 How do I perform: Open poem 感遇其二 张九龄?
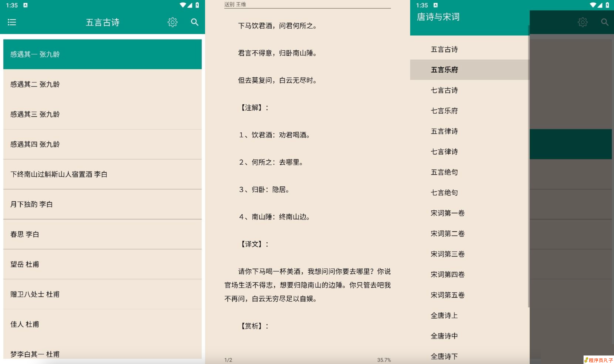coord(102,84)
